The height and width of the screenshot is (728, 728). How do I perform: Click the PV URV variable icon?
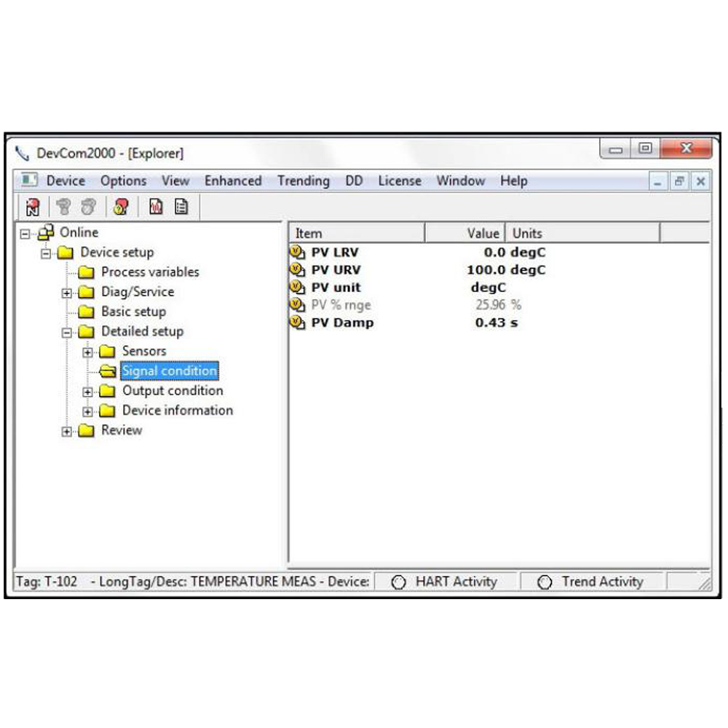297,270
